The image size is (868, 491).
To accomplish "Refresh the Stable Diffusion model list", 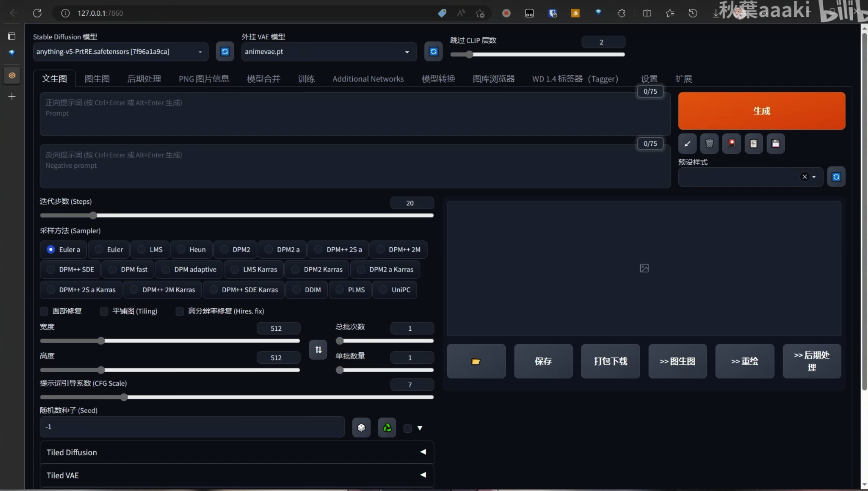I will [x=225, y=51].
